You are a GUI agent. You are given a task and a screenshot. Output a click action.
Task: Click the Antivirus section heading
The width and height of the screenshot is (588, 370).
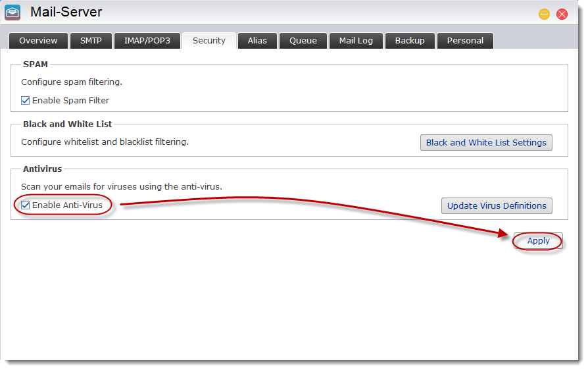(x=42, y=169)
